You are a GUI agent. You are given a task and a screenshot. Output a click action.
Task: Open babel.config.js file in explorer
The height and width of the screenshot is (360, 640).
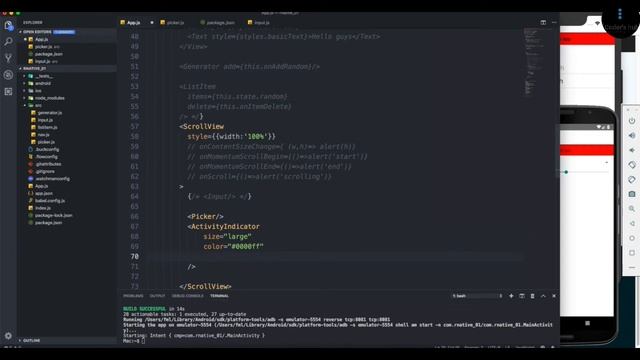click(50, 201)
